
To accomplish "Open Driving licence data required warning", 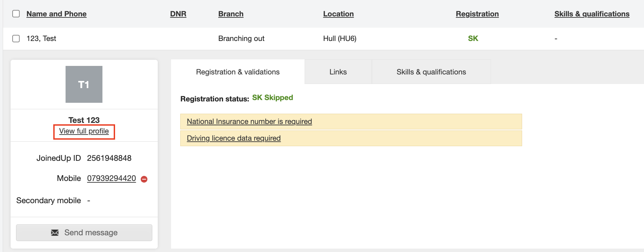I will coord(234,138).
